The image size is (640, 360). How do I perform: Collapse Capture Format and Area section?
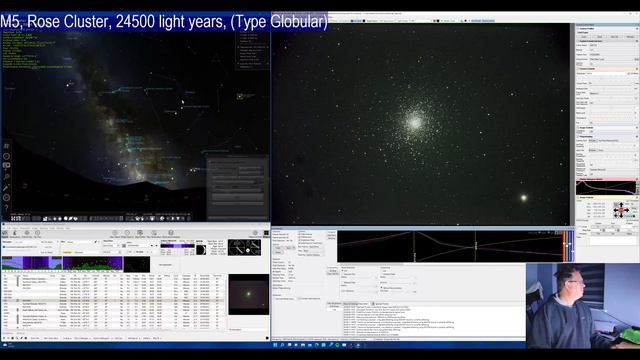(578, 41)
